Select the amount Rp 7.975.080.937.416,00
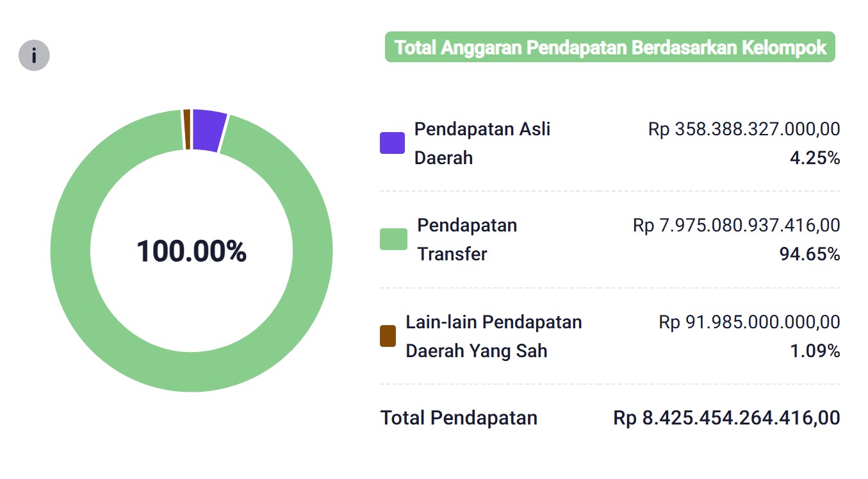Viewport: 868px width, 479px height. click(x=736, y=225)
